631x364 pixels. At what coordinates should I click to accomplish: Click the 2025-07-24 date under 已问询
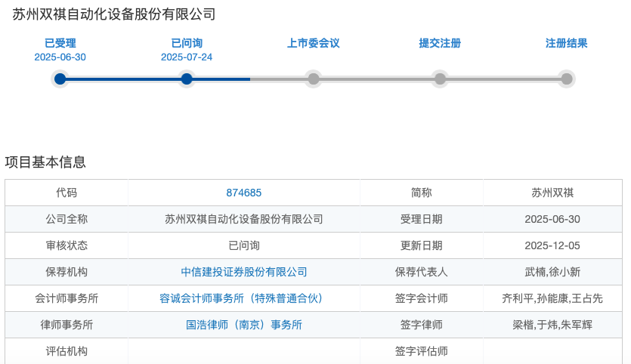pos(187,57)
